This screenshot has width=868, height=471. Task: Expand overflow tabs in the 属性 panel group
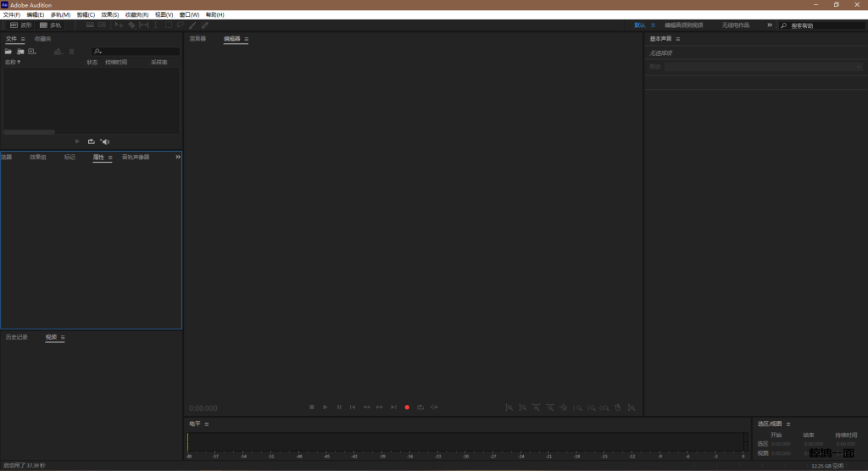coord(178,157)
